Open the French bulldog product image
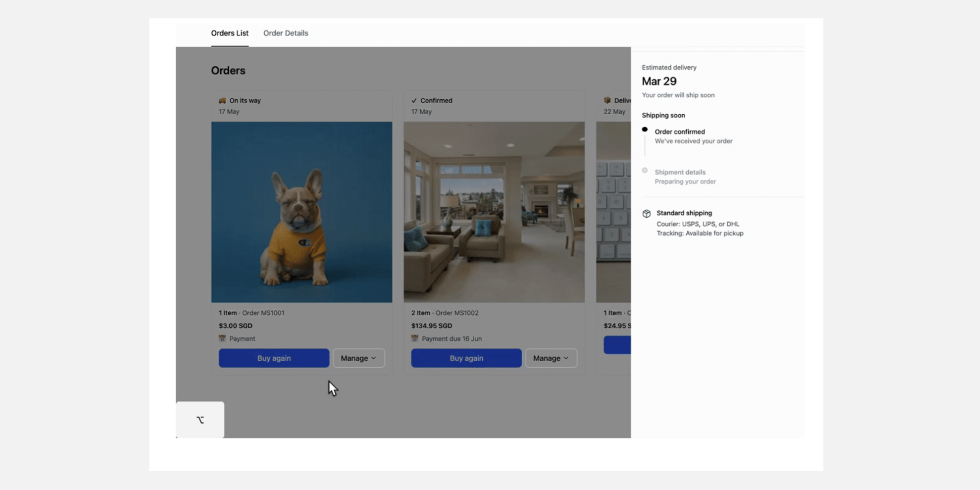Viewport: 980px width, 490px height. pyautogui.click(x=302, y=212)
